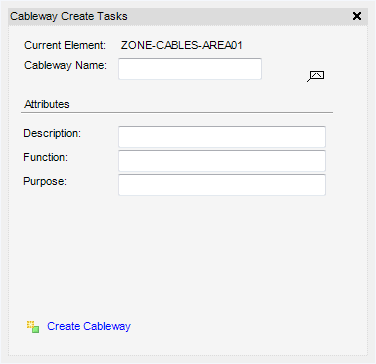Click the Purpose label text
This screenshot has width=376, height=364.
click(x=45, y=182)
